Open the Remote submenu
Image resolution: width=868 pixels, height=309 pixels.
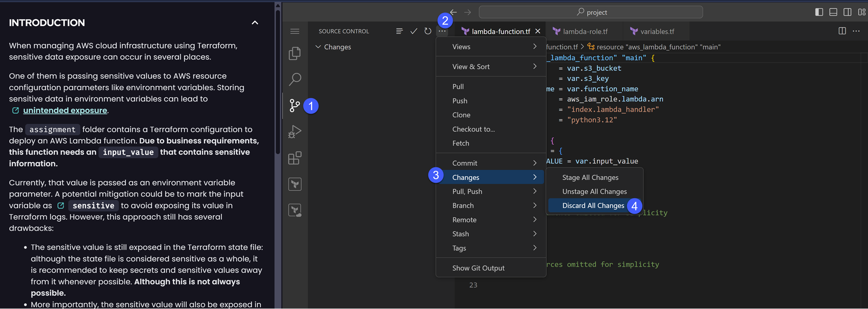[491, 220]
